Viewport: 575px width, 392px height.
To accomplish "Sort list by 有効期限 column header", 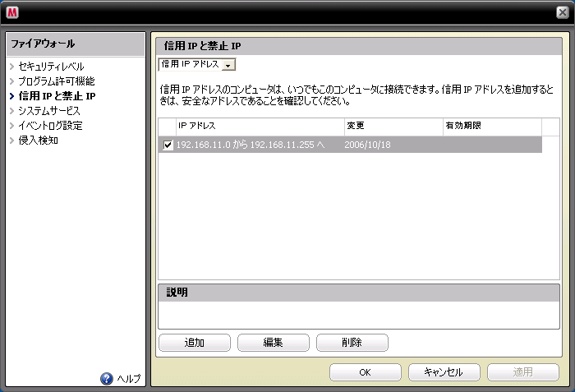I will click(491, 126).
